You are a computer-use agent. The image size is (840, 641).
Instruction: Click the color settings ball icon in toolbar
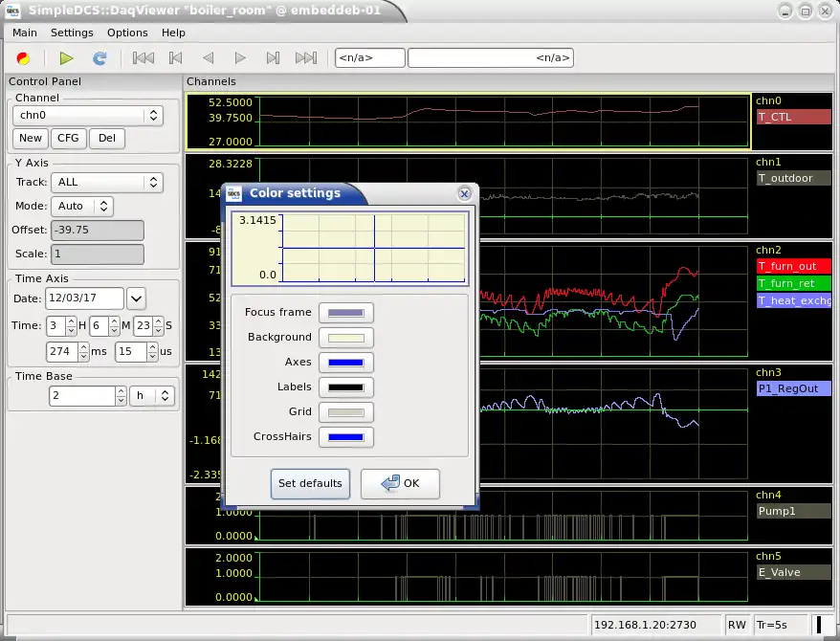click(x=23, y=58)
